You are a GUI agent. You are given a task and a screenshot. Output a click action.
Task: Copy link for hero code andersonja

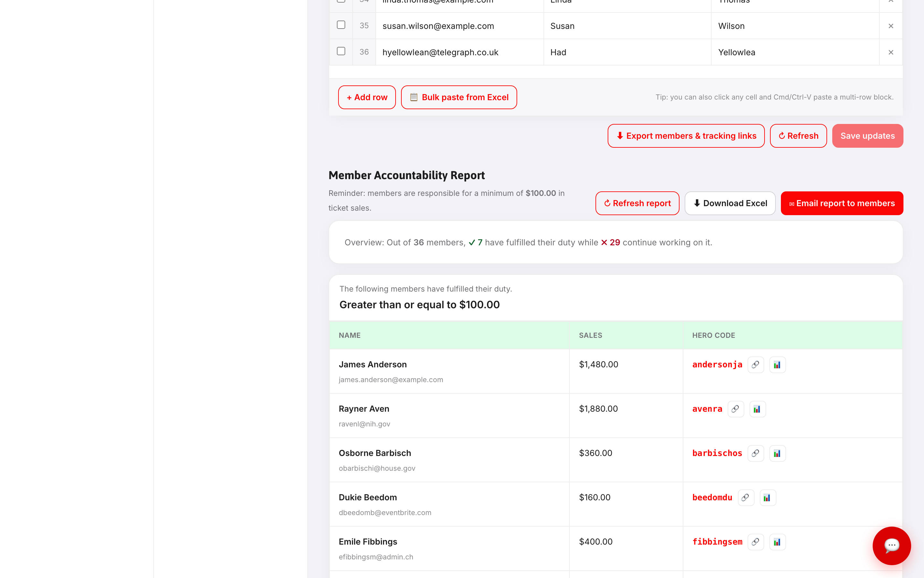pyautogui.click(x=756, y=365)
